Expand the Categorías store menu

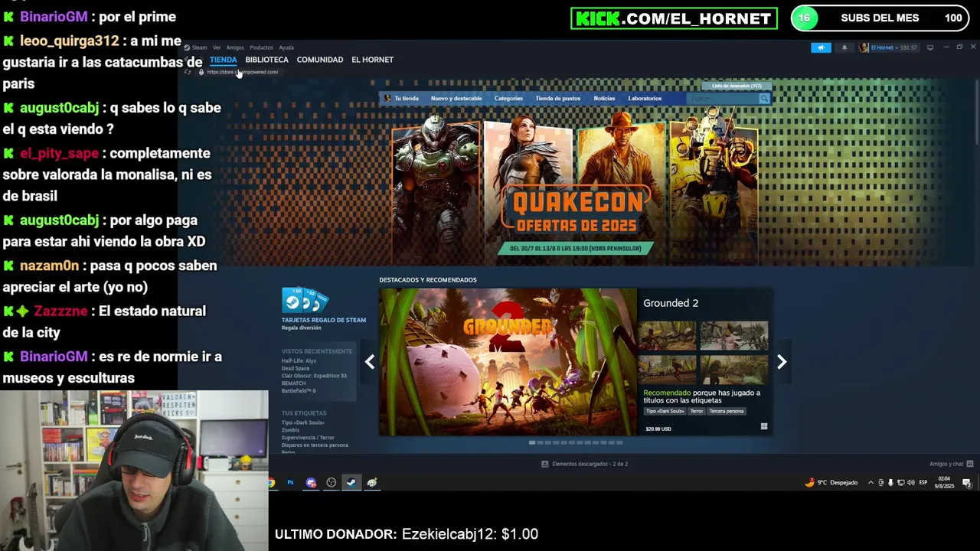508,99
